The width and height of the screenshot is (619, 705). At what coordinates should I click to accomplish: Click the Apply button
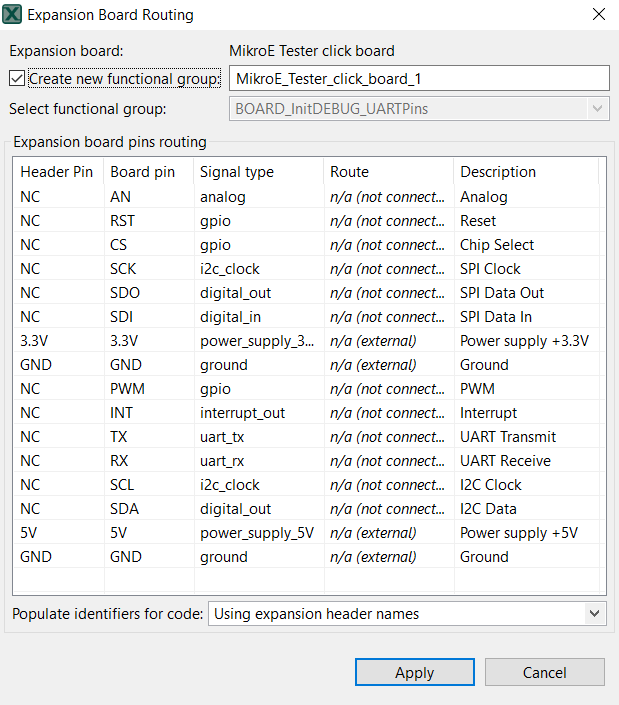click(x=414, y=672)
